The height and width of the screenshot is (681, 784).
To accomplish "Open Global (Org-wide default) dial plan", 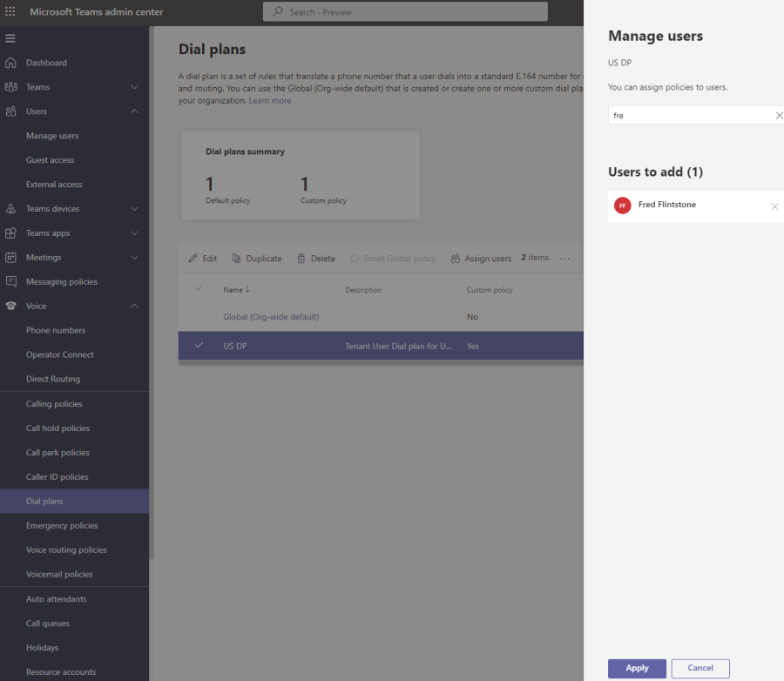I will coord(271,317).
